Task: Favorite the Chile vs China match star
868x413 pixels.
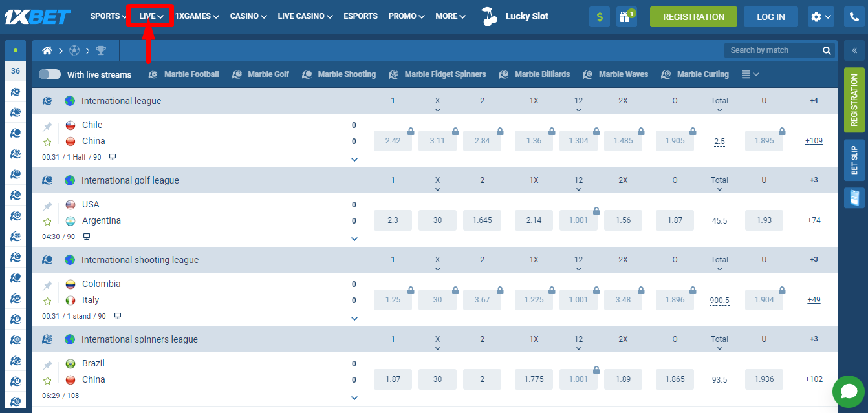Action: [x=47, y=142]
